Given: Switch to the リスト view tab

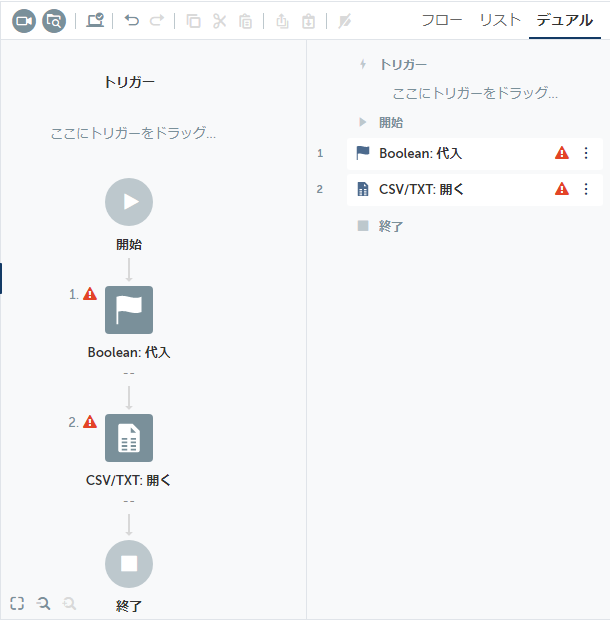Looking at the screenshot, I should 500,20.
